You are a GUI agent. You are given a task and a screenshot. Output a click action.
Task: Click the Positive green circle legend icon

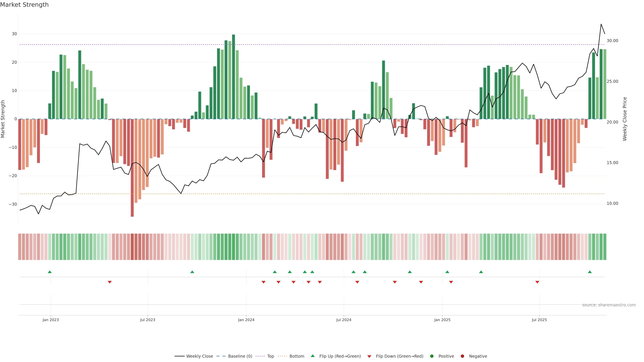click(x=432, y=356)
